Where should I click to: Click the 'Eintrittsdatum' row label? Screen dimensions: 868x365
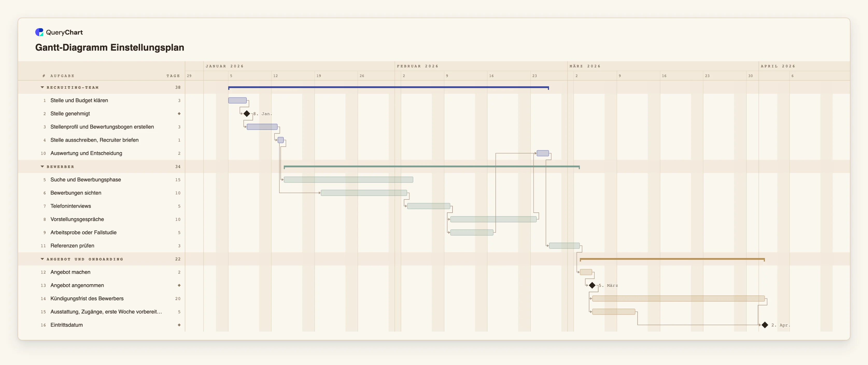[67, 325]
